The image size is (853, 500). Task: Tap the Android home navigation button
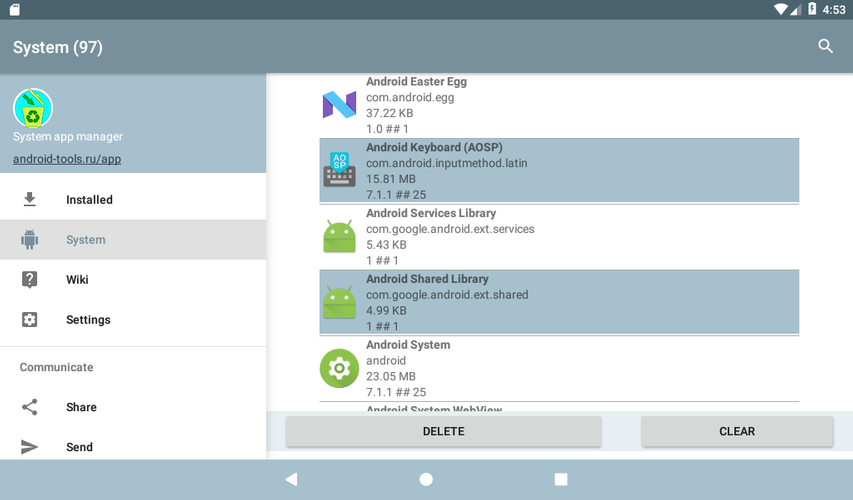(x=426, y=479)
